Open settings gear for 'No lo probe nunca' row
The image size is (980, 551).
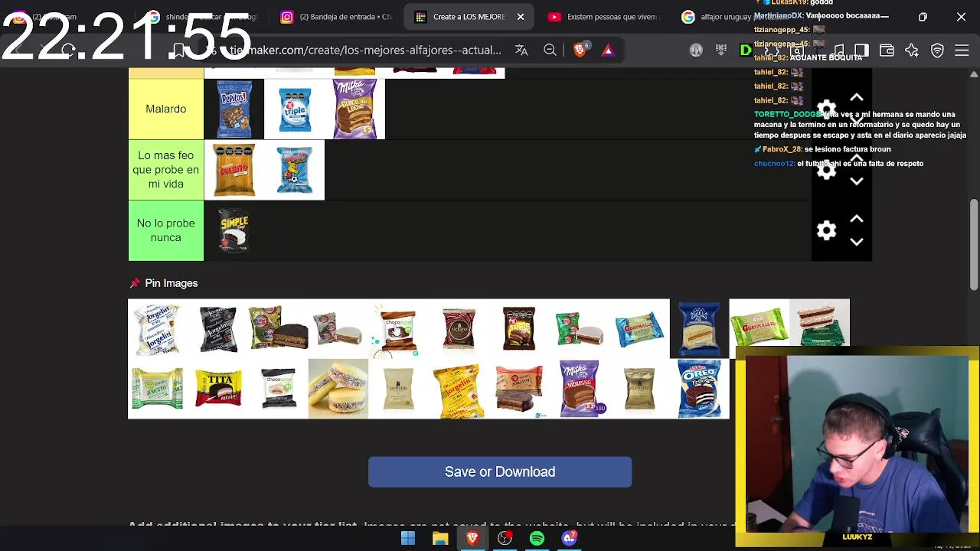(826, 230)
